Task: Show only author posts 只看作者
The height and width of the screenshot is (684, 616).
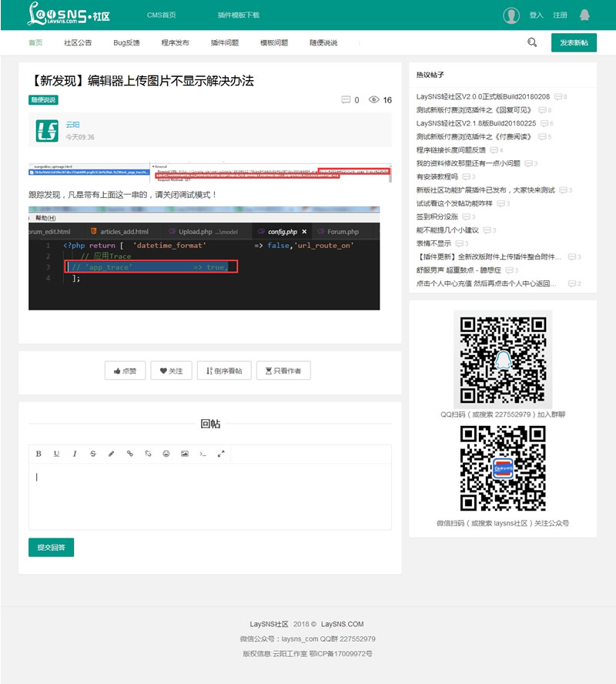Action: pos(283,370)
